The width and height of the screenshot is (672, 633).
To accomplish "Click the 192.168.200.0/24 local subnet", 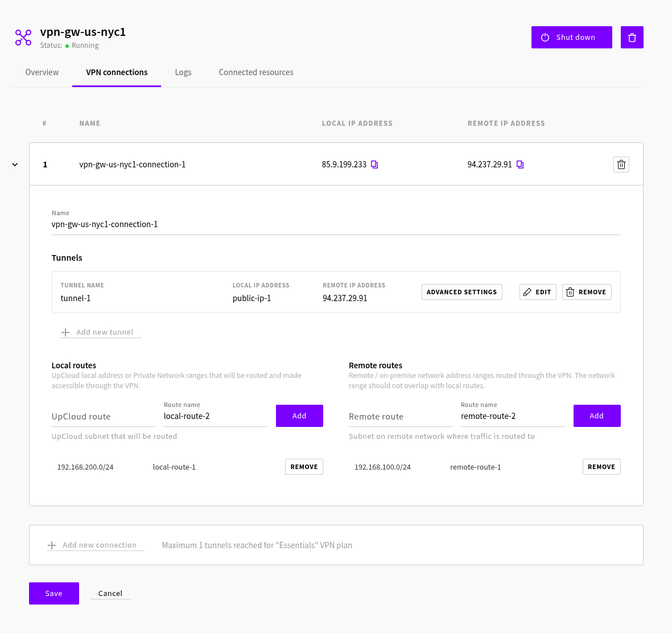I will tap(85, 467).
